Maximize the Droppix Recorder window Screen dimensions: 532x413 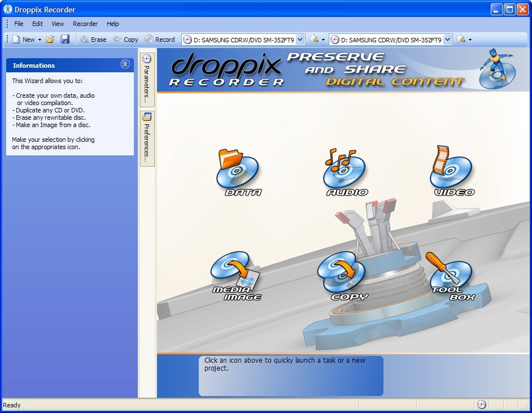click(x=509, y=9)
